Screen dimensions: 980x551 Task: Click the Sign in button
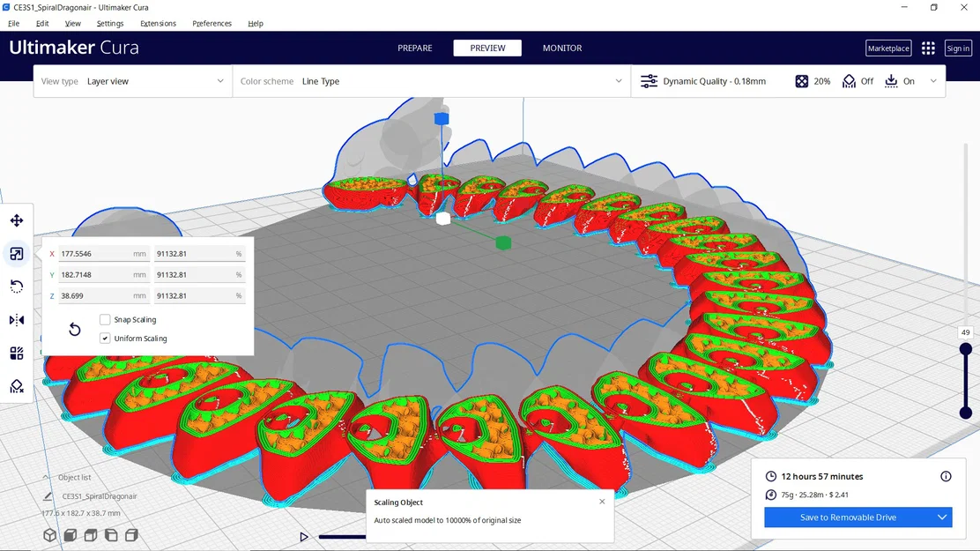pyautogui.click(x=957, y=48)
